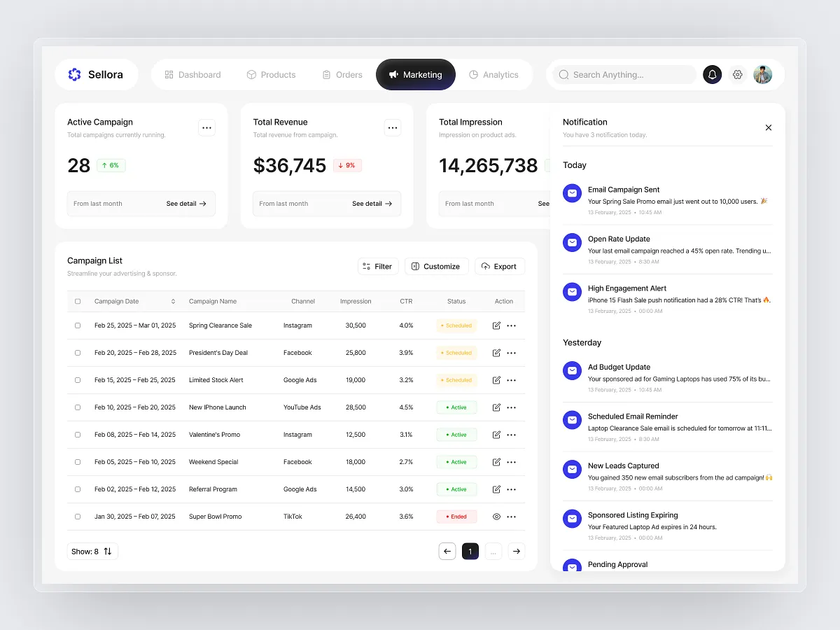Screen dimensions: 840x630
Task: Open the Show: 8 rows selector
Action: 92,551
